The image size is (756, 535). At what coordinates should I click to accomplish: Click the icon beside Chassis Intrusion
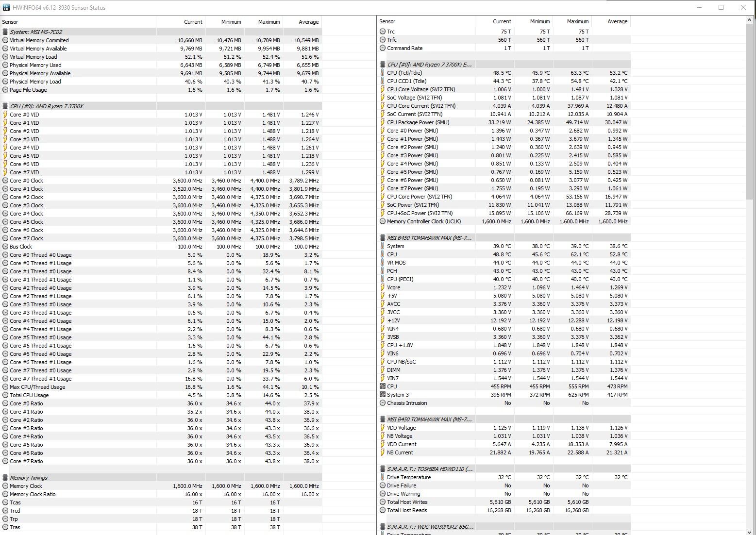(x=383, y=403)
